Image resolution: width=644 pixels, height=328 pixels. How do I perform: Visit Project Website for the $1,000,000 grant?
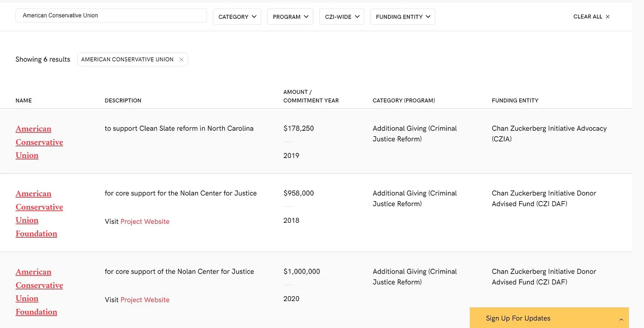145,300
